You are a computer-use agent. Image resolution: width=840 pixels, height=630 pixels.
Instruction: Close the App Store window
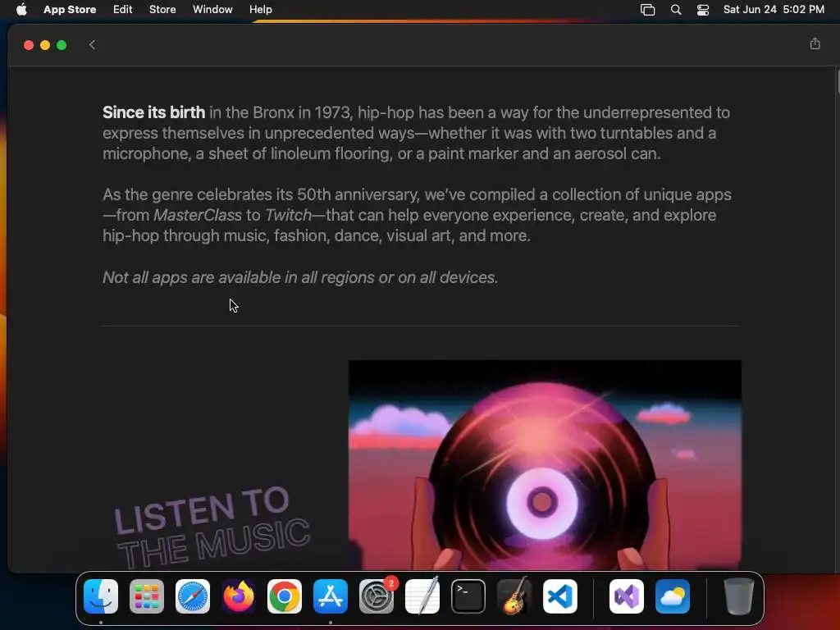coord(29,45)
